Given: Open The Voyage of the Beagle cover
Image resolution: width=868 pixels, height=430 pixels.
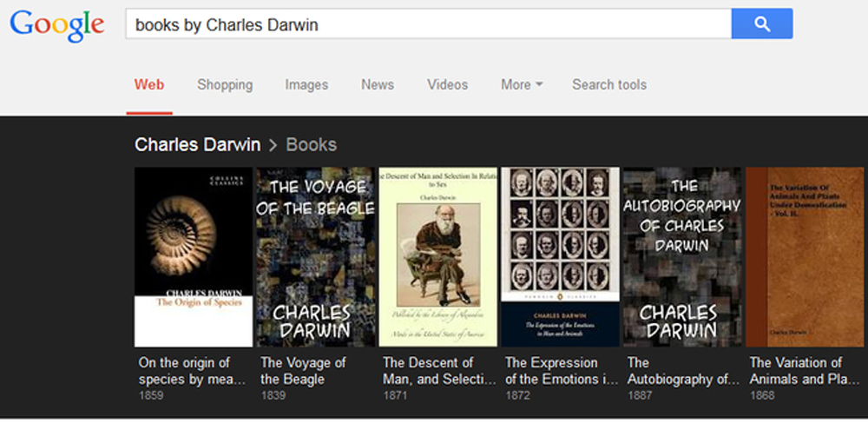Looking at the screenshot, I should pos(316,257).
